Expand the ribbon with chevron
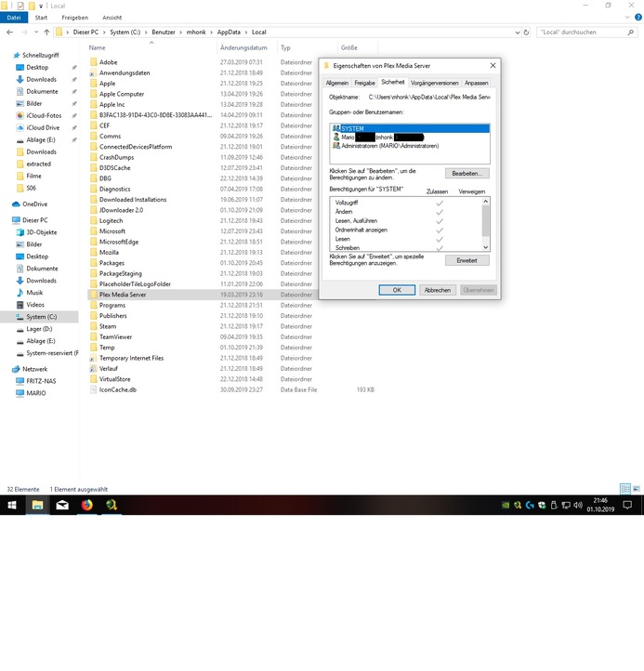 (x=627, y=18)
